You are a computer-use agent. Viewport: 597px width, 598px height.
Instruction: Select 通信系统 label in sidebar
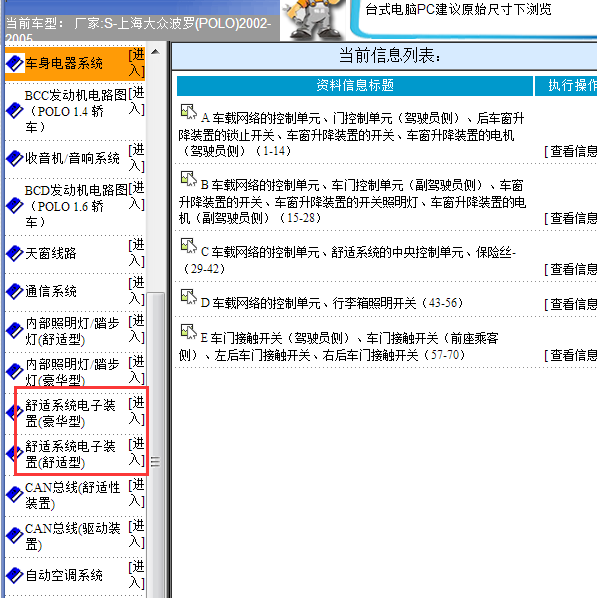point(51,291)
